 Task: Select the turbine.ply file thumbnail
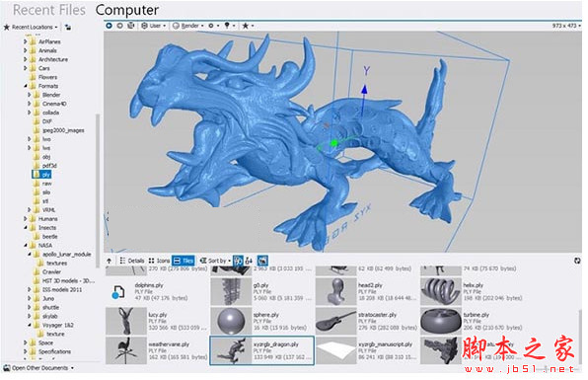pos(441,321)
